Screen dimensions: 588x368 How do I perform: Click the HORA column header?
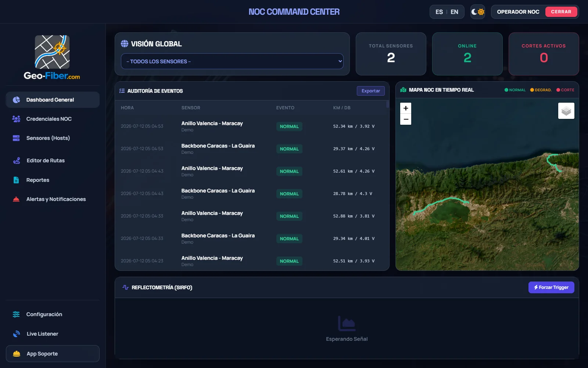(x=127, y=108)
